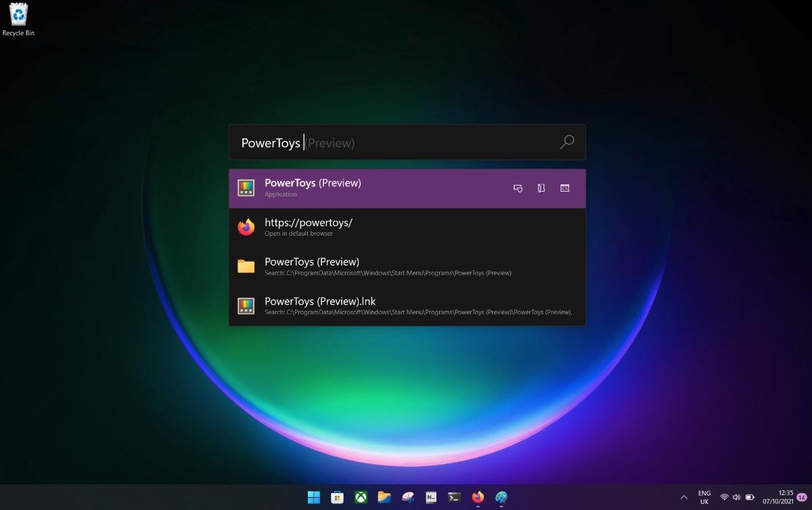Click the ENG UK language indicator
Screen dimensions: 812x510
pos(704,497)
